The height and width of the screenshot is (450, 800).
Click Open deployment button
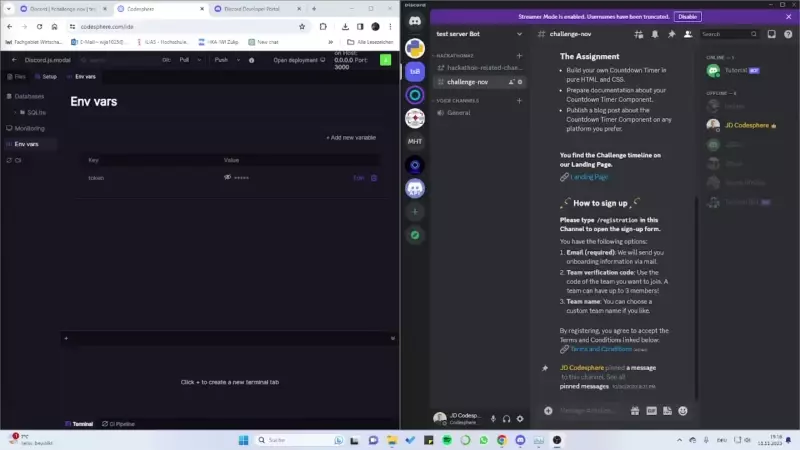299,60
